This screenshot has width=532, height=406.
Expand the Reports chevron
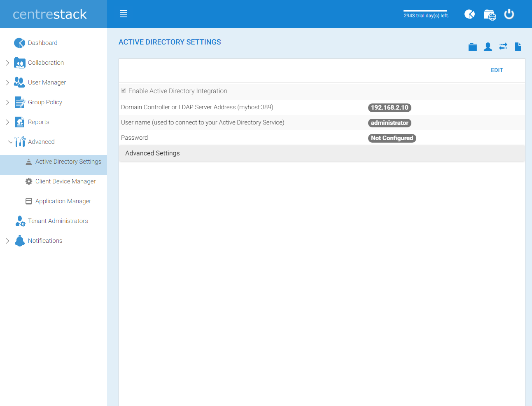[x=7, y=122]
